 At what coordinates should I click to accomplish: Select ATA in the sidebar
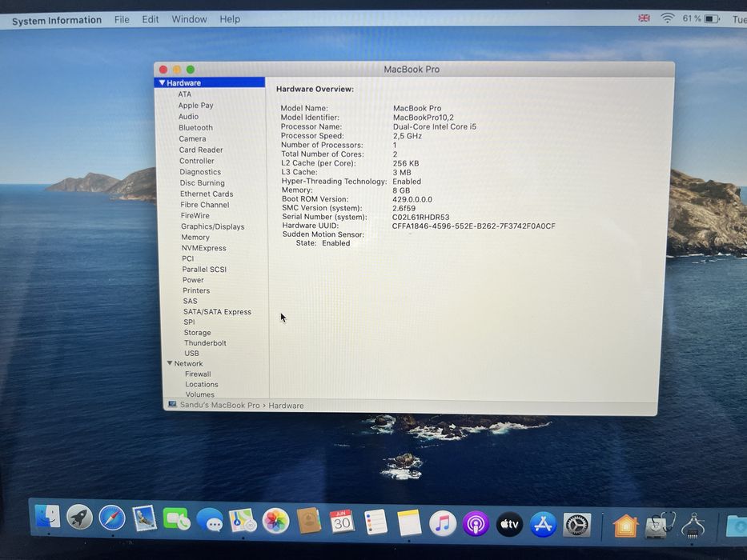coord(185,94)
